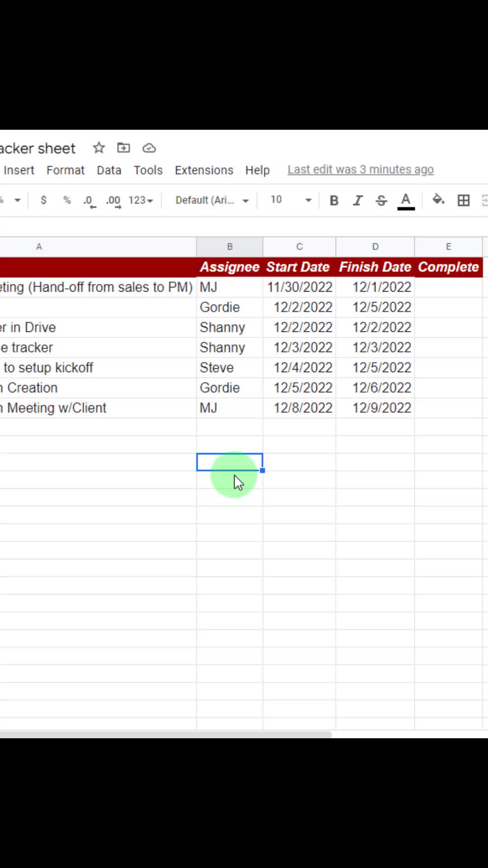Open the zoom percentage dropdown arrow
This screenshot has height=868, width=488.
(18, 200)
